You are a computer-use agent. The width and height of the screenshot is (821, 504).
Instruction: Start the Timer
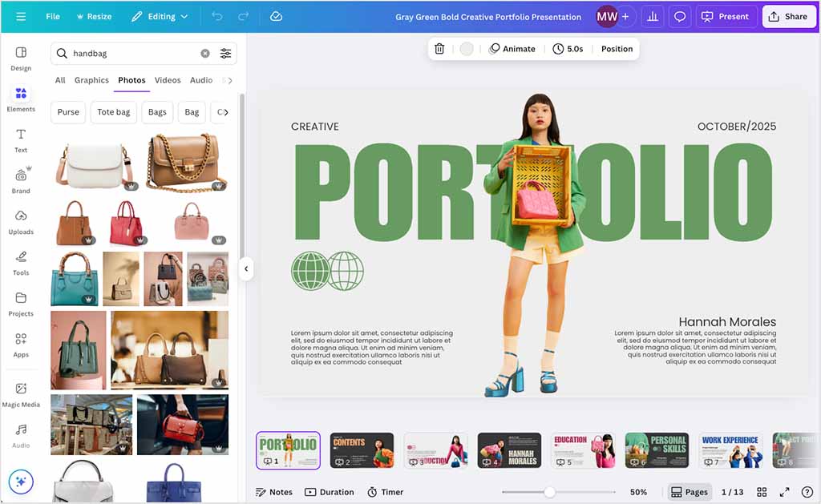(x=386, y=492)
